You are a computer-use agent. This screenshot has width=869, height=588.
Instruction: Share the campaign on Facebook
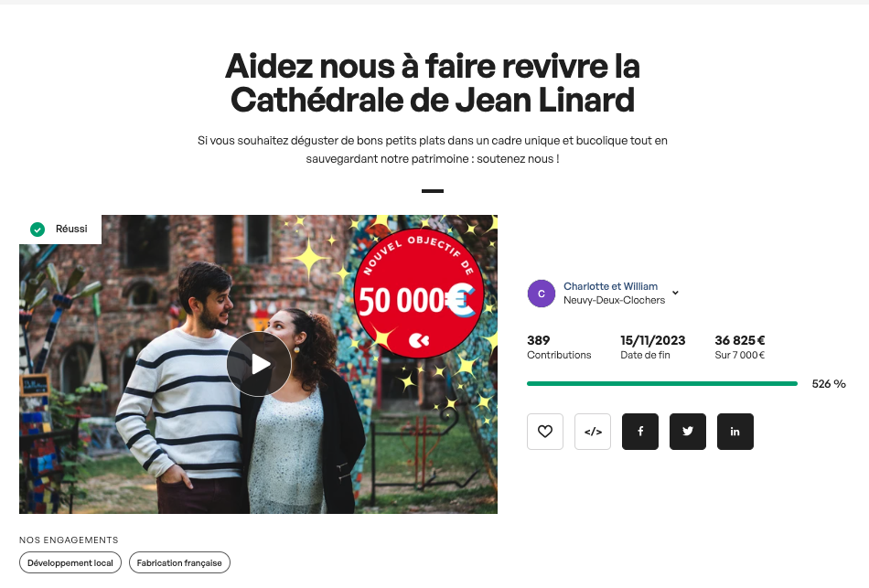[640, 431]
